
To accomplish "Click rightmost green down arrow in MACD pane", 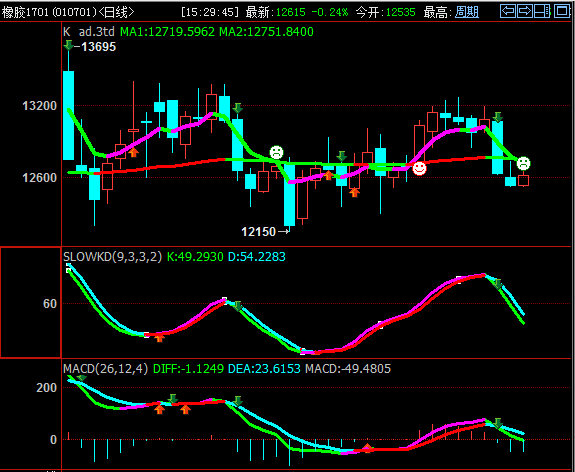I will pos(498,423).
